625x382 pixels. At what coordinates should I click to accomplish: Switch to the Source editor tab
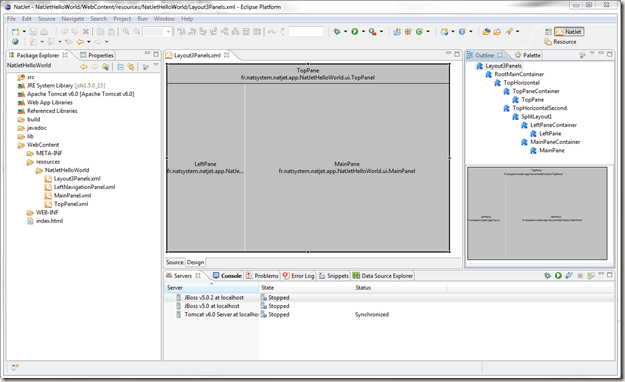click(175, 262)
